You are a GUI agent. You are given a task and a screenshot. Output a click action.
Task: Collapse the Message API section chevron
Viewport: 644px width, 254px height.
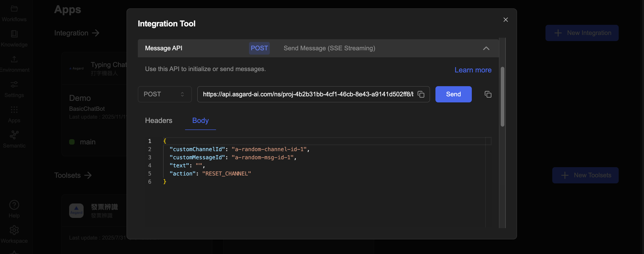coord(486,48)
